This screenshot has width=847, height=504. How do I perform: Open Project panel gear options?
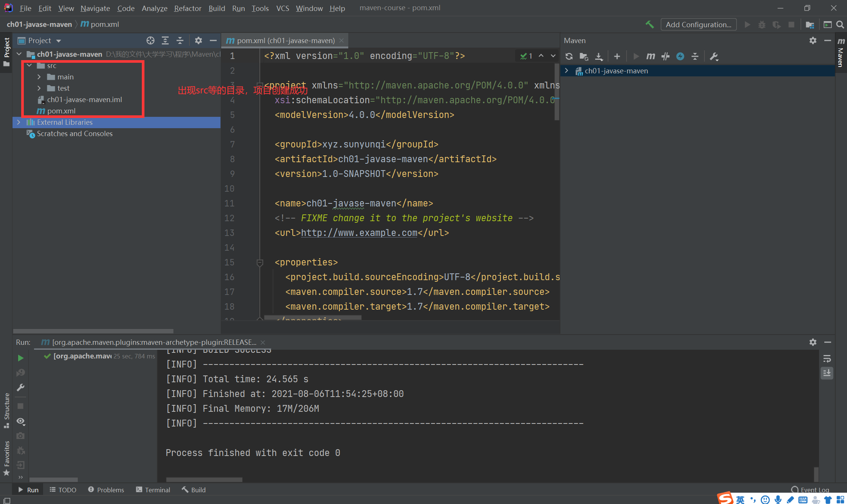(198, 40)
